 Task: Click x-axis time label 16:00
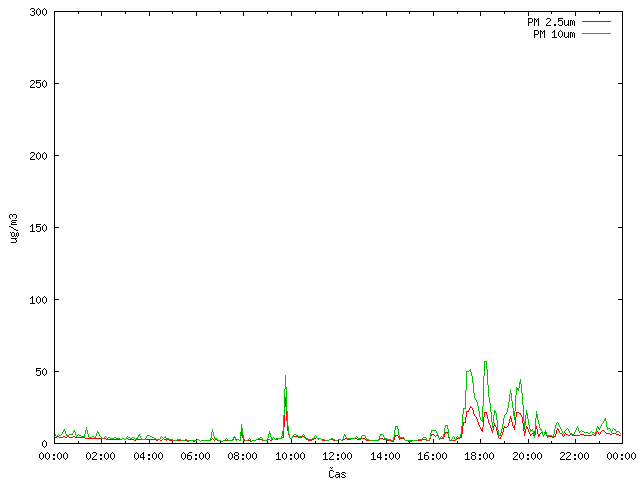pos(432,456)
